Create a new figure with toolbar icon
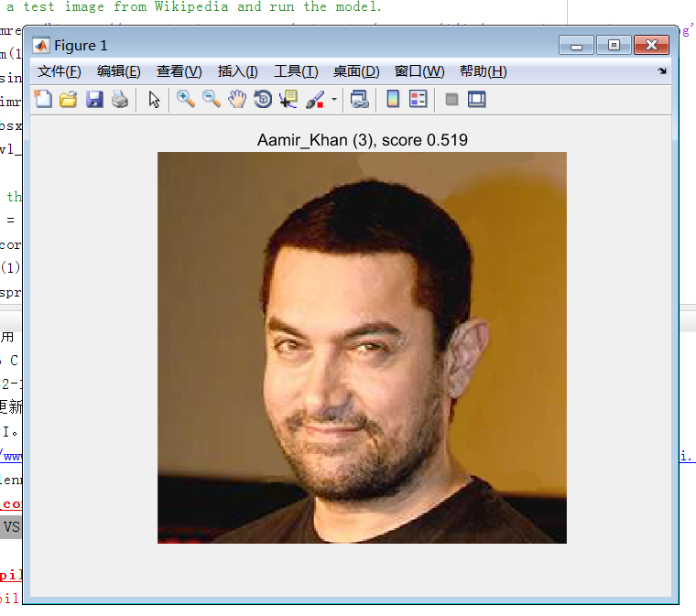 tap(43, 99)
